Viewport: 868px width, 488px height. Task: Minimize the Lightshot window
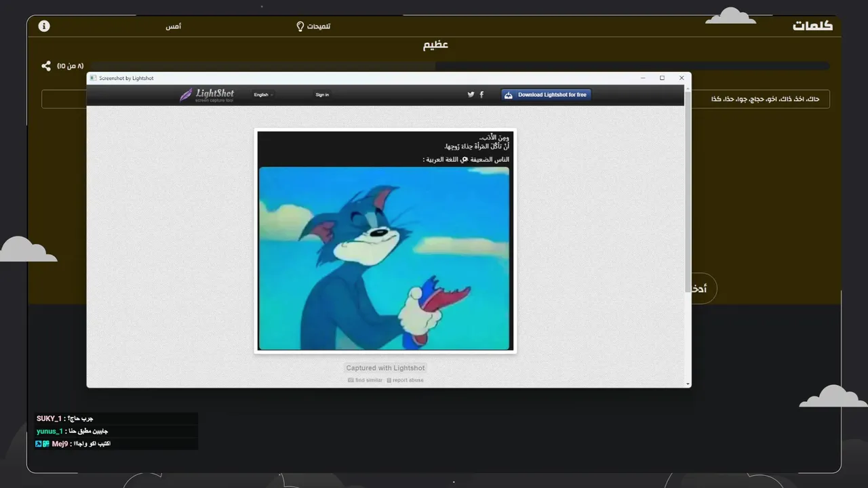pos(643,78)
